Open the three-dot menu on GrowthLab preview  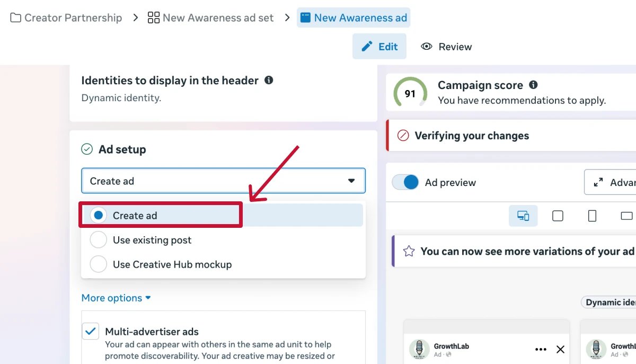[541, 349]
